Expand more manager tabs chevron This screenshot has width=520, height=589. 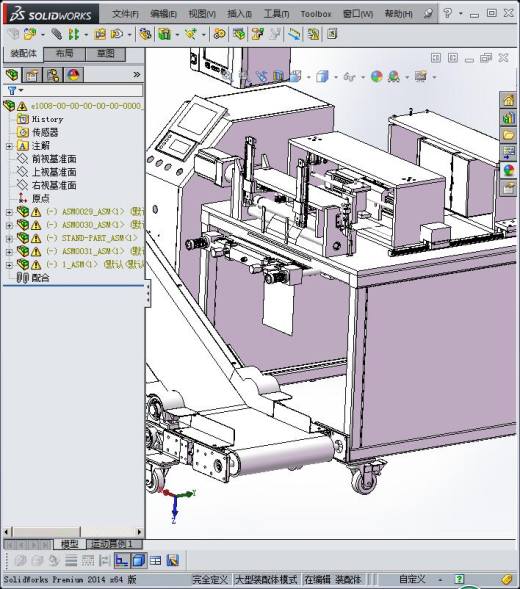coord(136,75)
